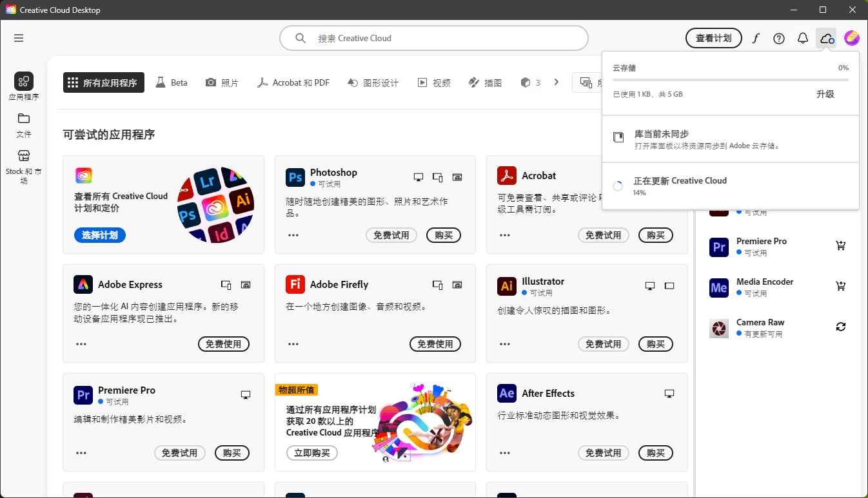Open the help question mark icon
Image resolution: width=868 pixels, height=498 pixels.
(x=779, y=38)
